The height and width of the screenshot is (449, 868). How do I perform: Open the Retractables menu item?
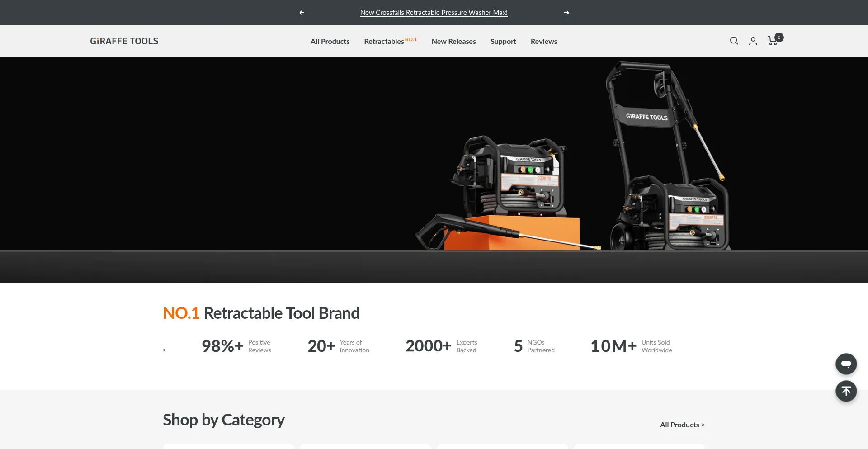pyautogui.click(x=391, y=41)
